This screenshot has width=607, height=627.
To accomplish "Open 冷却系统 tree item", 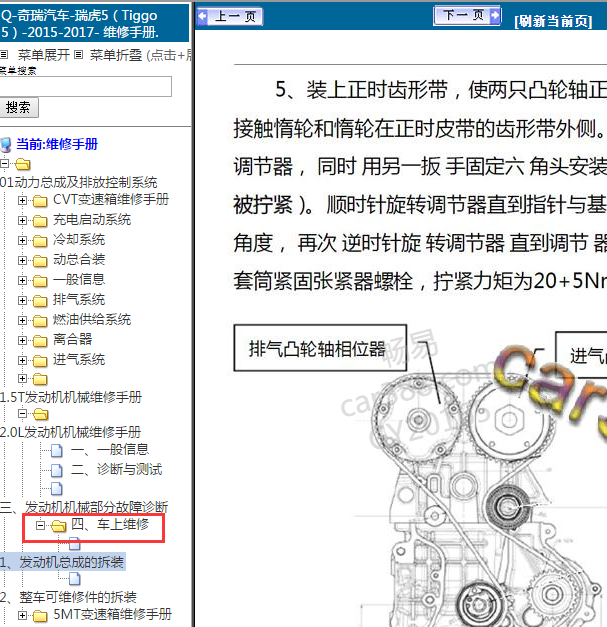I will 79,240.
